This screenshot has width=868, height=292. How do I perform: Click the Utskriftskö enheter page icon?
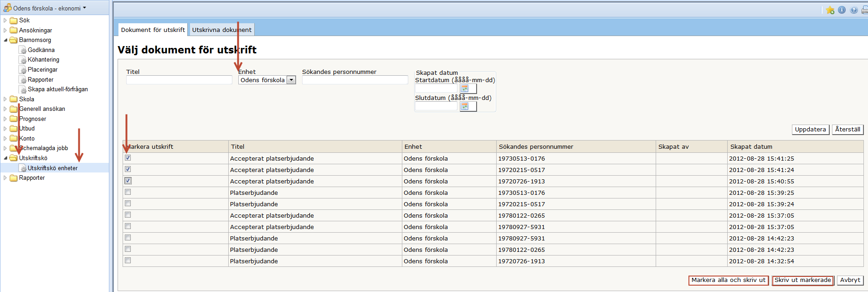click(x=22, y=168)
